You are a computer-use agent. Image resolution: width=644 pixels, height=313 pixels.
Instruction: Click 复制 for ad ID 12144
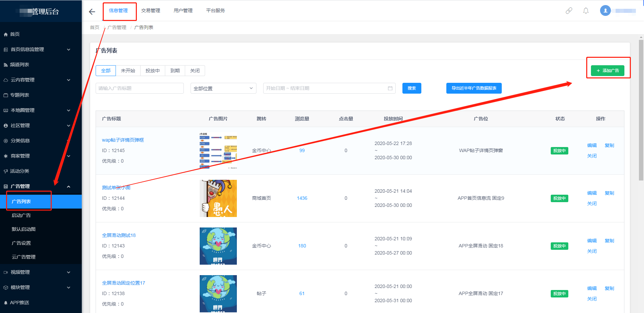coord(610,193)
